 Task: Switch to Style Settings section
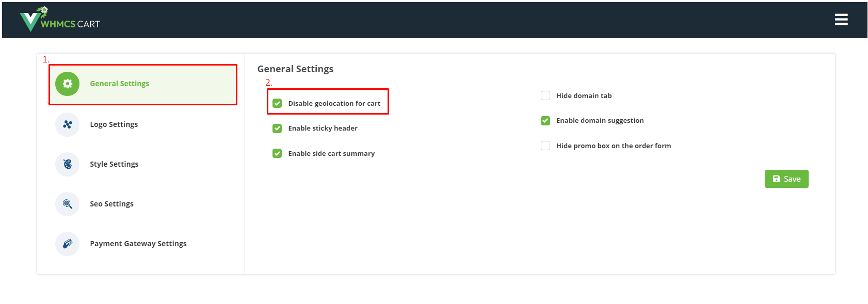114,164
